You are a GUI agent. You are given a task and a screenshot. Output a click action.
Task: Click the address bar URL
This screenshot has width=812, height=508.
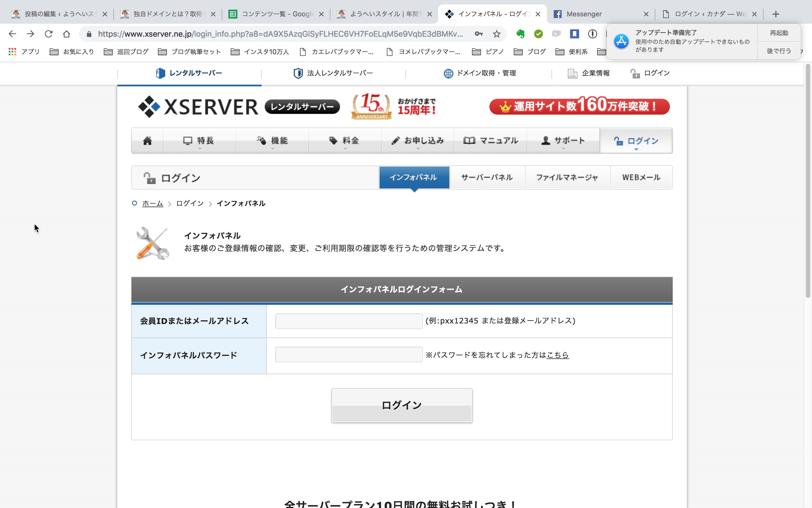point(281,34)
